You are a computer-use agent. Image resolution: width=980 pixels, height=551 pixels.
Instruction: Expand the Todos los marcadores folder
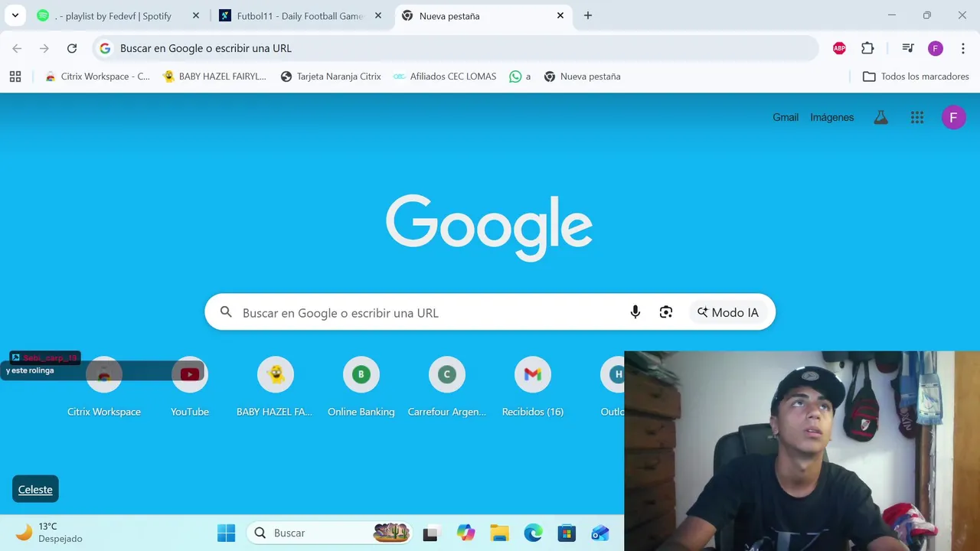[x=916, y=77]
